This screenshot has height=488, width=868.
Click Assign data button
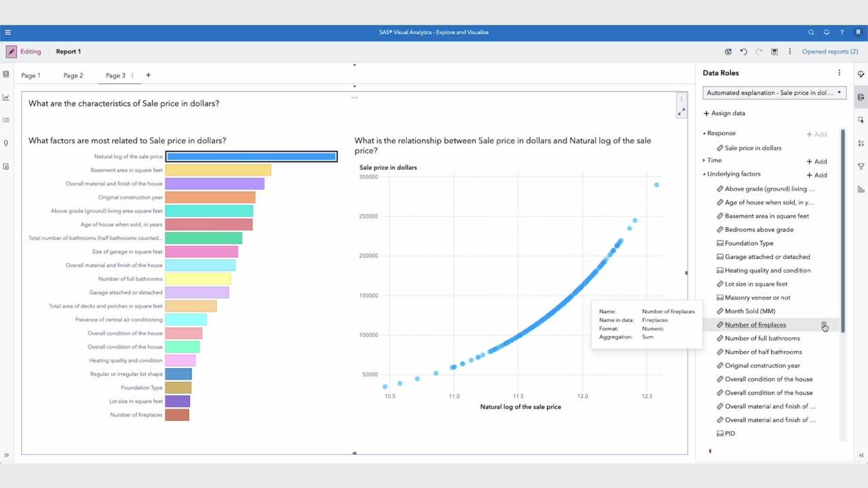click(x=724, y=113)
